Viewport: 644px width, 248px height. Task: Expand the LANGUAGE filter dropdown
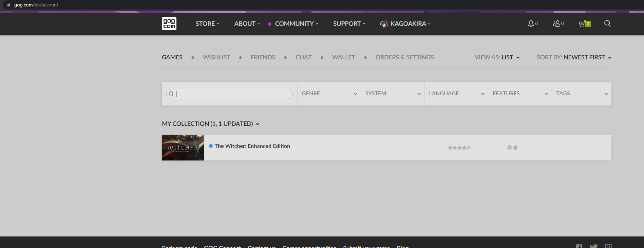click(x=456, y=94)
